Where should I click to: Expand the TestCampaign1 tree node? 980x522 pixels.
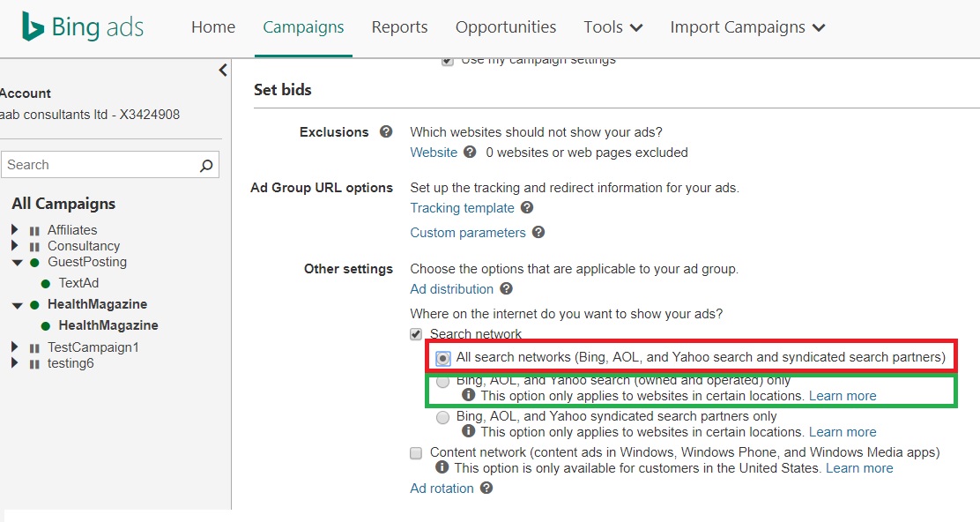15,347
